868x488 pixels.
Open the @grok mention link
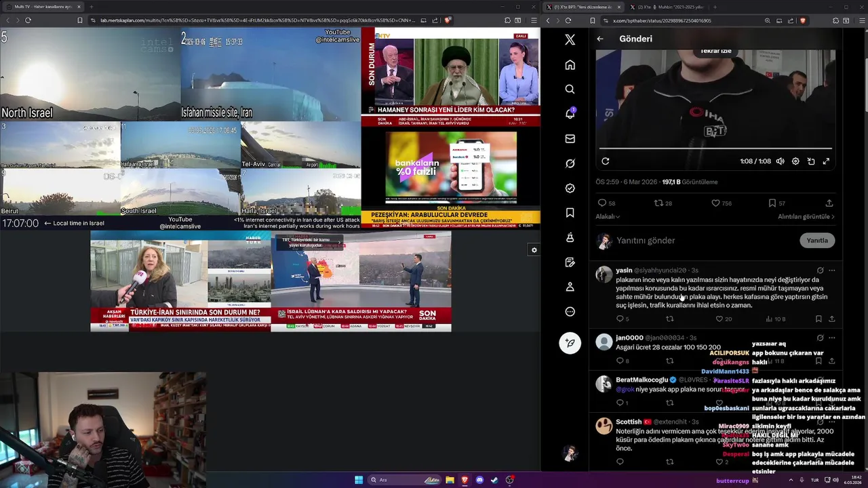pyautogui.click(x=625, y=390)
